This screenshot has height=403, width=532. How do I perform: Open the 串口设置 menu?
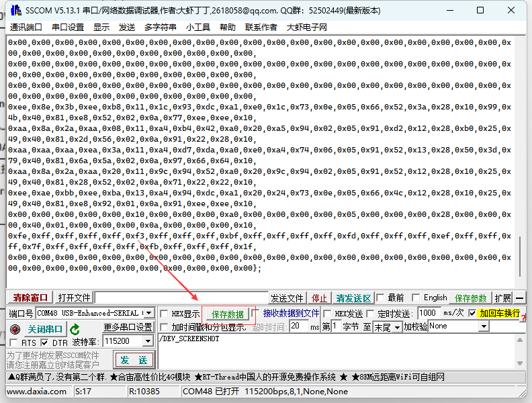[x=68, y=27]
